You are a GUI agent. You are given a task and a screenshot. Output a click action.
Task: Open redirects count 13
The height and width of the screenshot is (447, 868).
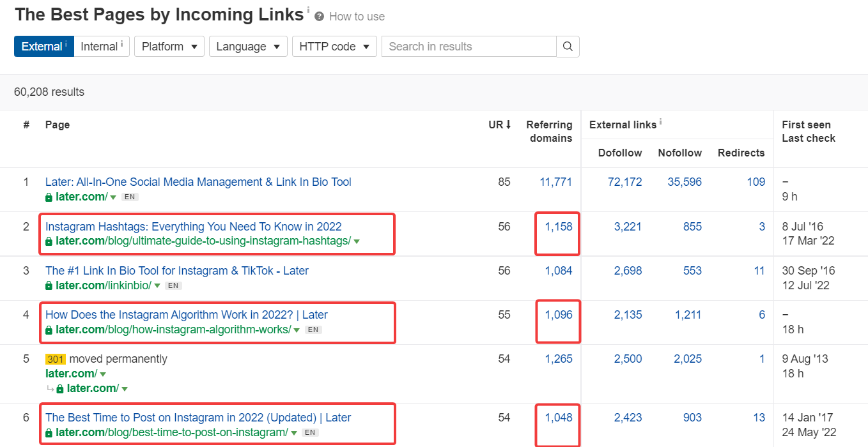(x=759, y=418)
